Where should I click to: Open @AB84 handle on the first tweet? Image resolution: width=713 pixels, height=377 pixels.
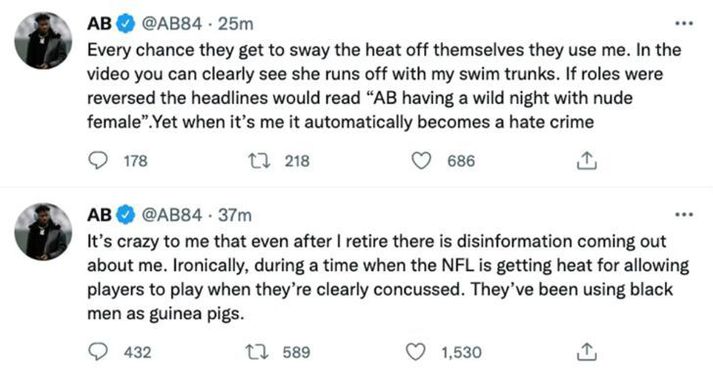(x=171, y=24)
